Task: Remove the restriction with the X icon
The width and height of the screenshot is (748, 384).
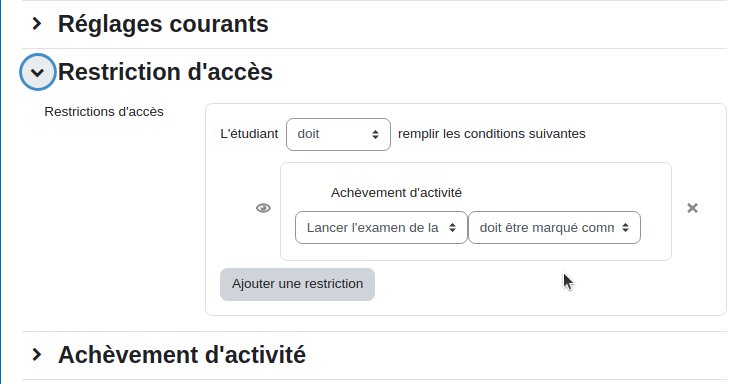Action: click(692, 208)
